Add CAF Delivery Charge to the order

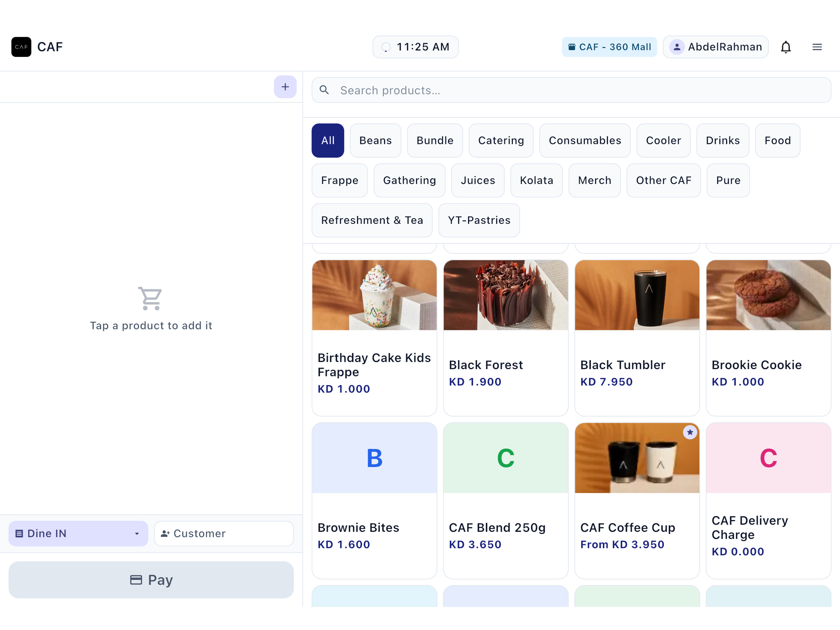[768, 501]
